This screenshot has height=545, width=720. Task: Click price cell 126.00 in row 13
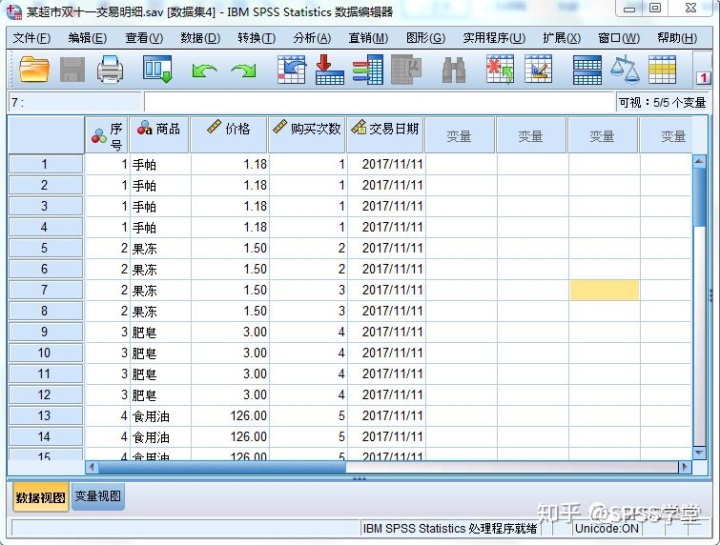tap(229, 416)
